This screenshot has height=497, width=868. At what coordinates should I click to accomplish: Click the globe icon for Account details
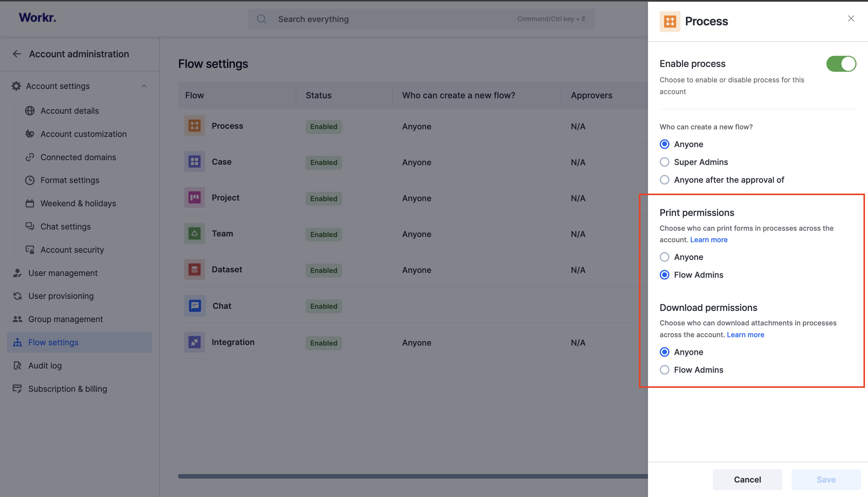[30, 111]
